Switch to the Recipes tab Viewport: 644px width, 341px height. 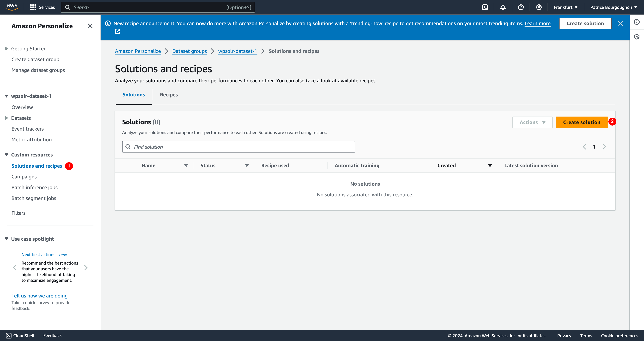(169, 95)
